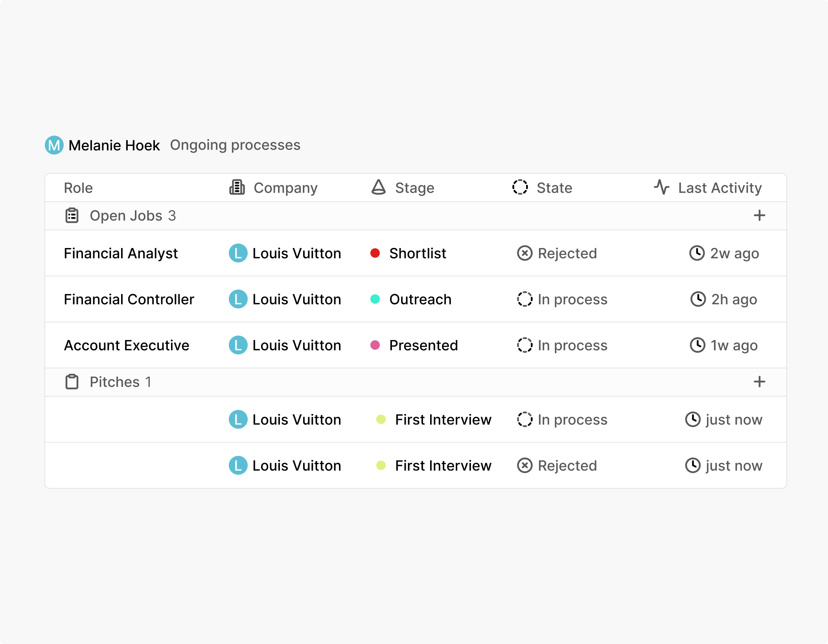Click the plus icon in Open Jobs row
This screenshot has height=644, width=828.
click(x=759, y=215)
